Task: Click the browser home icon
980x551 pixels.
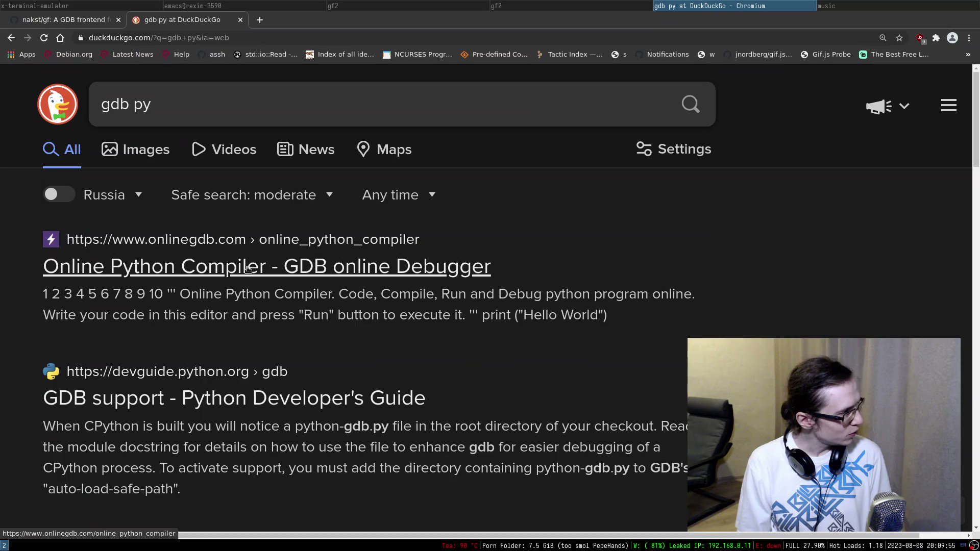Action: [x=60, y=38]
